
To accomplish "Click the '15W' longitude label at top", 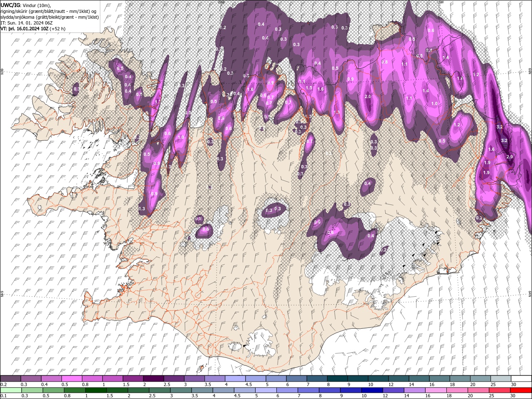I will (x=440, y=2).
